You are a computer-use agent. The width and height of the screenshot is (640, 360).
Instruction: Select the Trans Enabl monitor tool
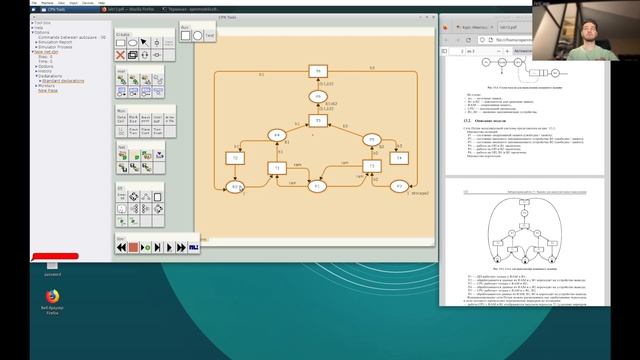(x=158, y=131)
